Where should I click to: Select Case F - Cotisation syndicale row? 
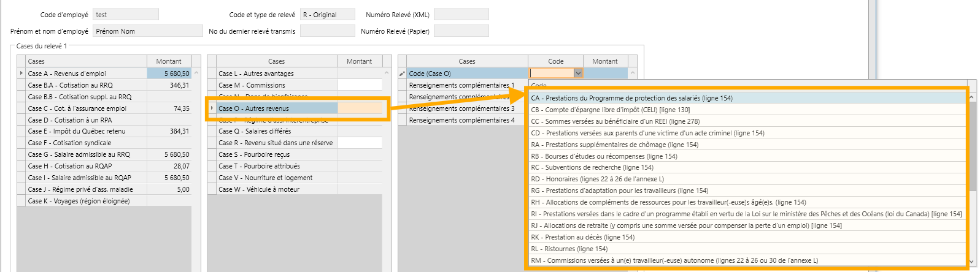[104, 143]
